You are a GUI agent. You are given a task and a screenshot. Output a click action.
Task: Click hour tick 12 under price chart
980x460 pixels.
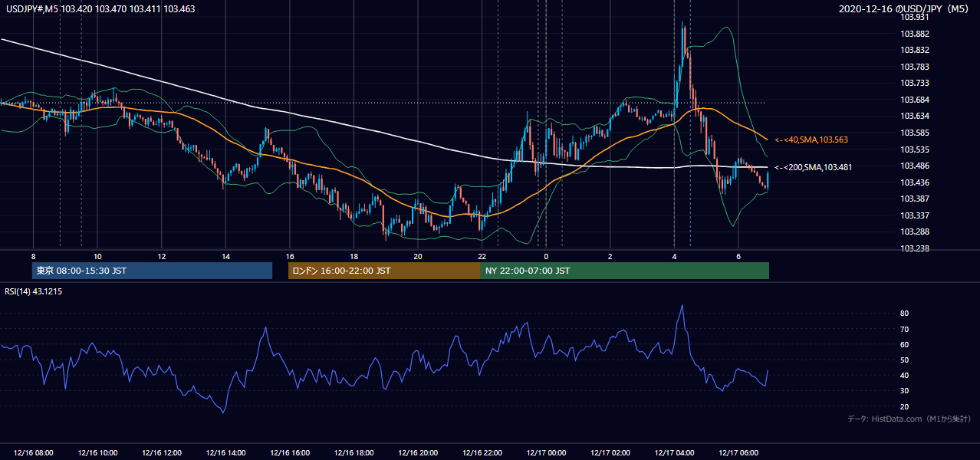161,255
